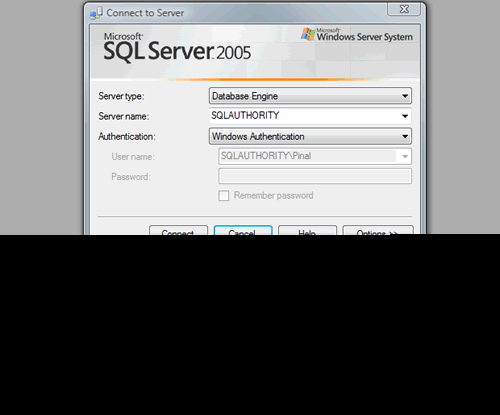Click the Windows Server System logo
The height and width of the screenshot is (415, 500).
point(357,35)
